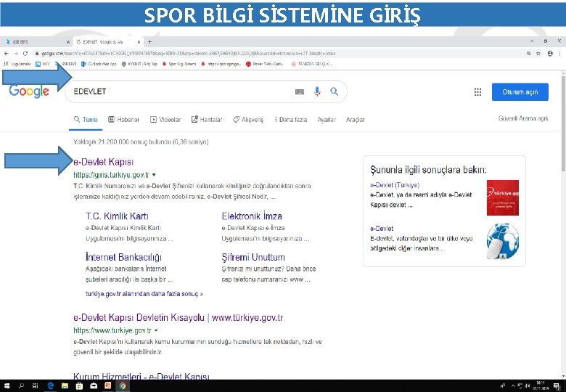Click the e-Devlet related result link
Viewport: 566px width, 392px height.
(382, 229)
